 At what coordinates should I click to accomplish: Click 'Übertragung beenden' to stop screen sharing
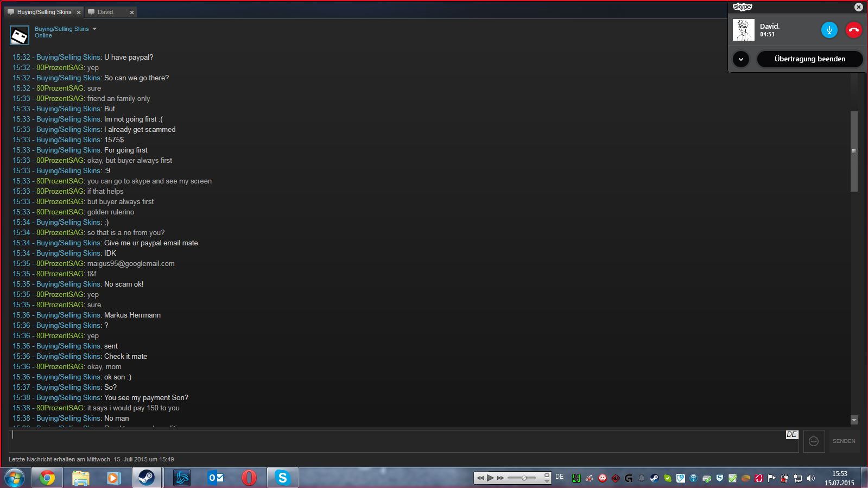809,59
